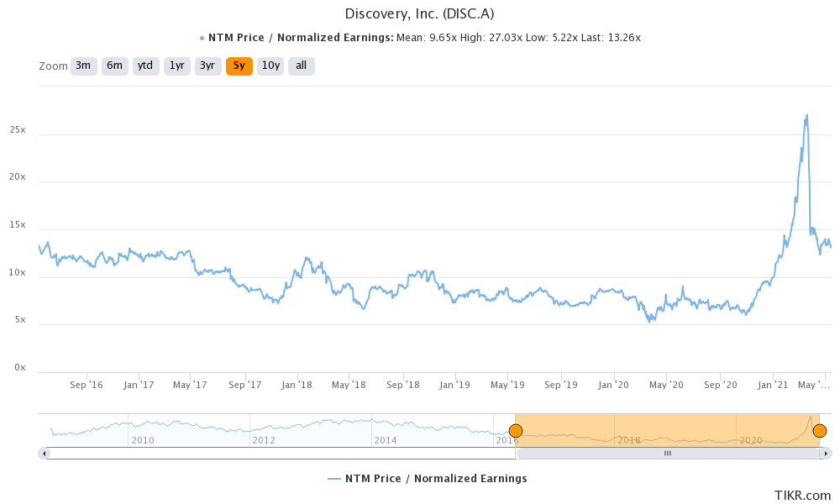
Task: Click the ytd zoom option
Action: coord(145,66)
